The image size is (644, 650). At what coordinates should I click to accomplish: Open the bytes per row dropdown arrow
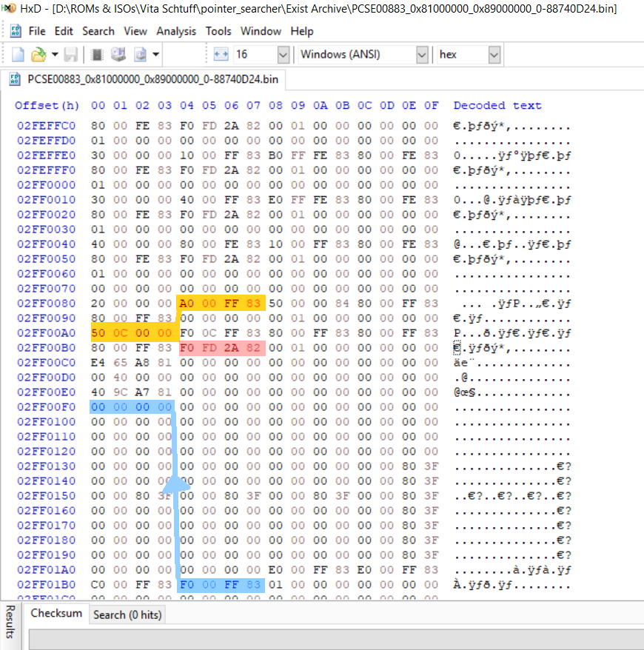[x=283, y=55]
